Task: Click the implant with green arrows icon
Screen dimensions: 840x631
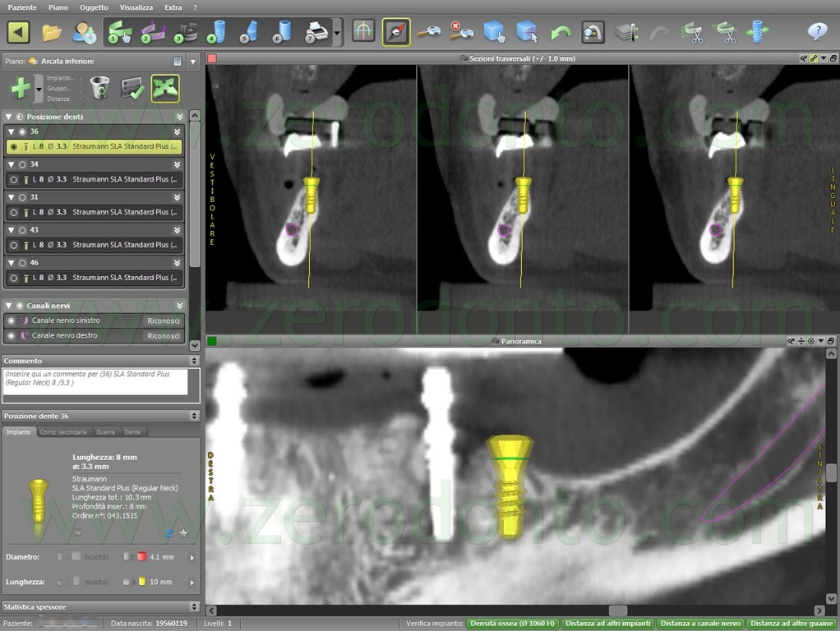Action: (x=758, y=32)
